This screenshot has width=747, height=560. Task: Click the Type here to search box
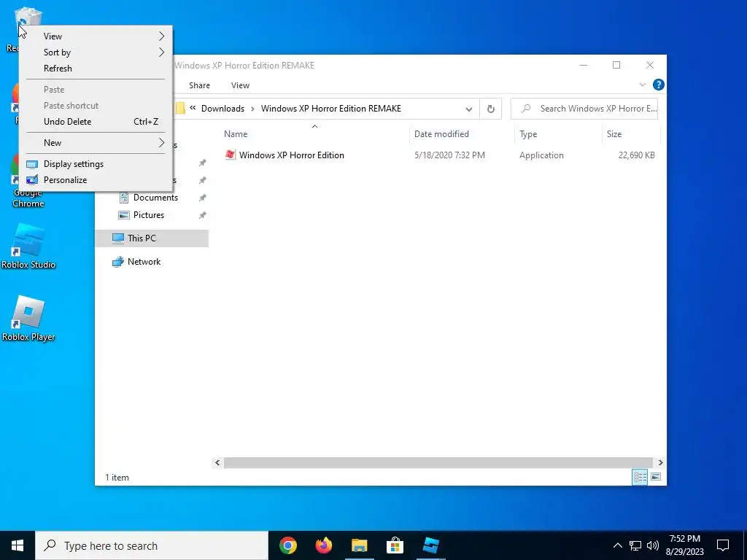pos(152,545)
